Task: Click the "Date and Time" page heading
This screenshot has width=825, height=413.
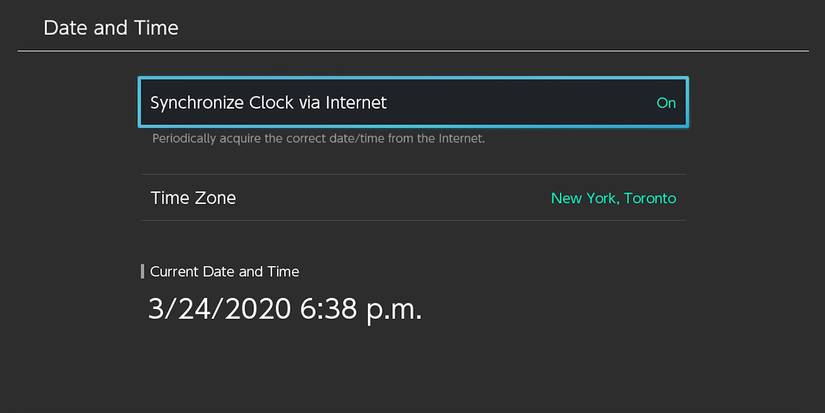Action: 111,28
